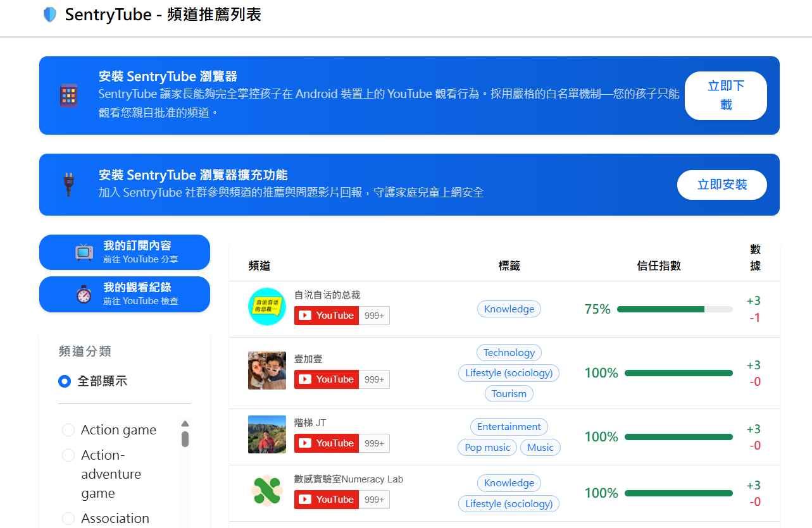Viewport: 812px width, 528px height.
Task: Click the category list scrollbar thumb
Action: (x=185, y=439)
